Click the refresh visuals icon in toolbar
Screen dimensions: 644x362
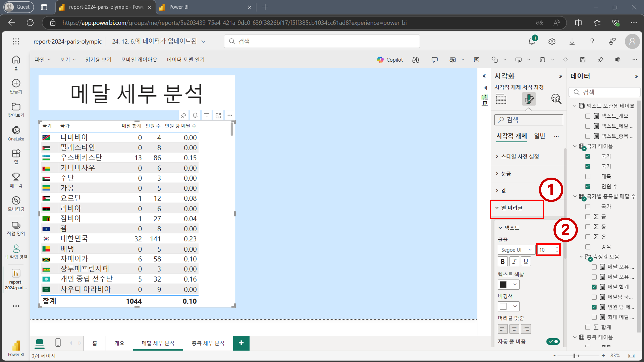tap(566, 60)
